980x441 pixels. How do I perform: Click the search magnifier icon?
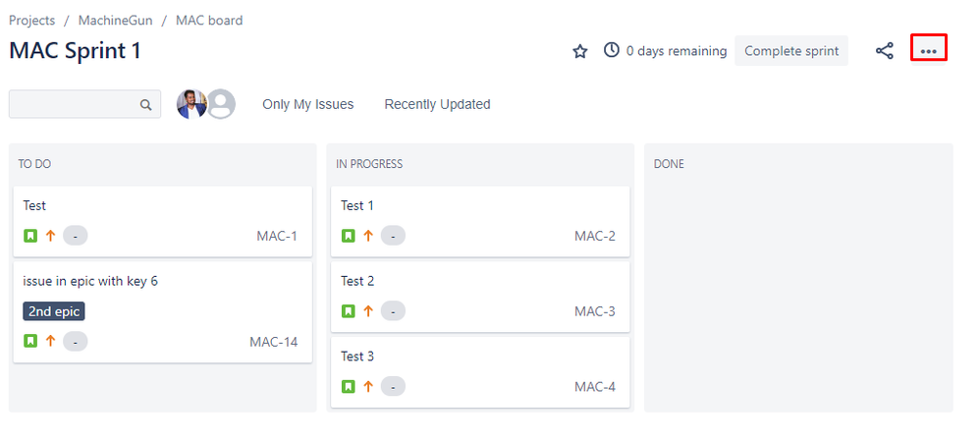click(x=145, y=104)
